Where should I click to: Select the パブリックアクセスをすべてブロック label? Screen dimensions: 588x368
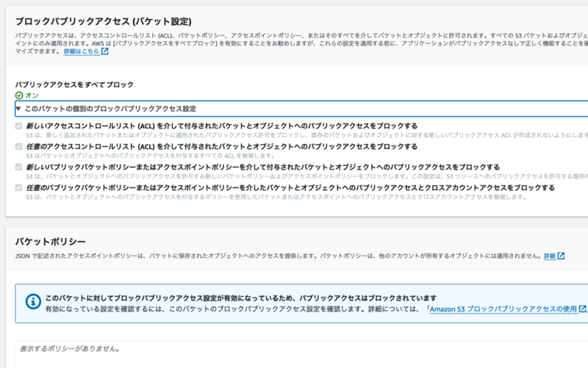click(74, 84)
